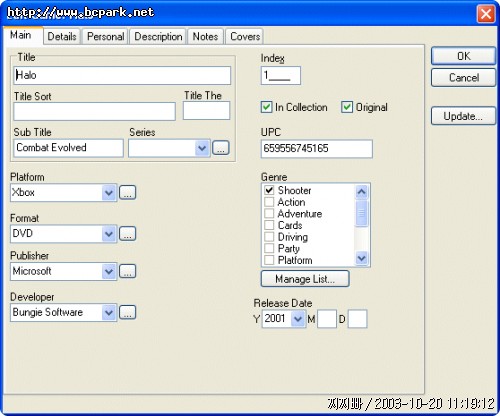Uncheck the Shooter genre

point(269,190)
